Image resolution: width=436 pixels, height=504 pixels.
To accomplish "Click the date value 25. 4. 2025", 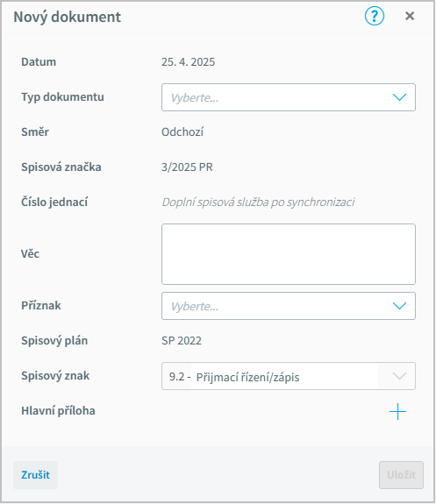I will [x=189, y=61].
